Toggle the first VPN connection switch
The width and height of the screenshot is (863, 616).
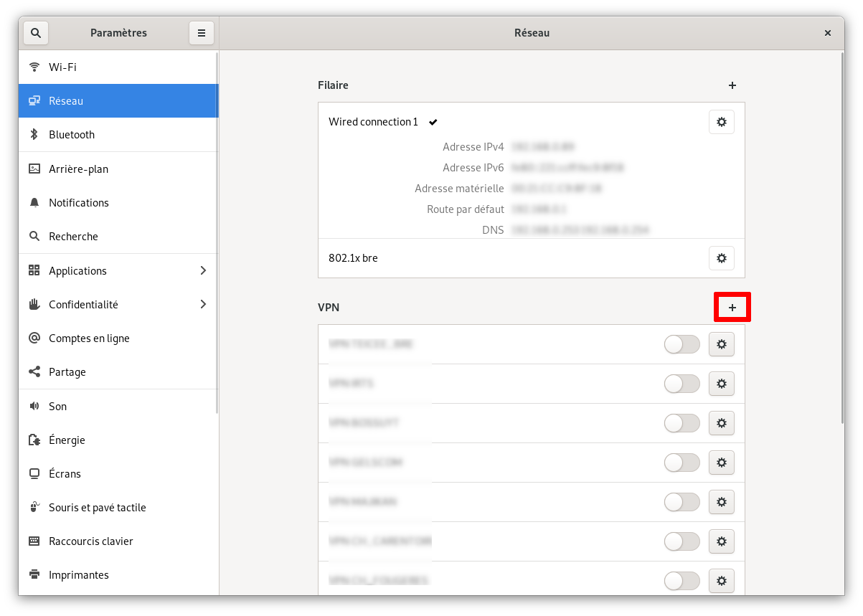click(x=682, y=344)
